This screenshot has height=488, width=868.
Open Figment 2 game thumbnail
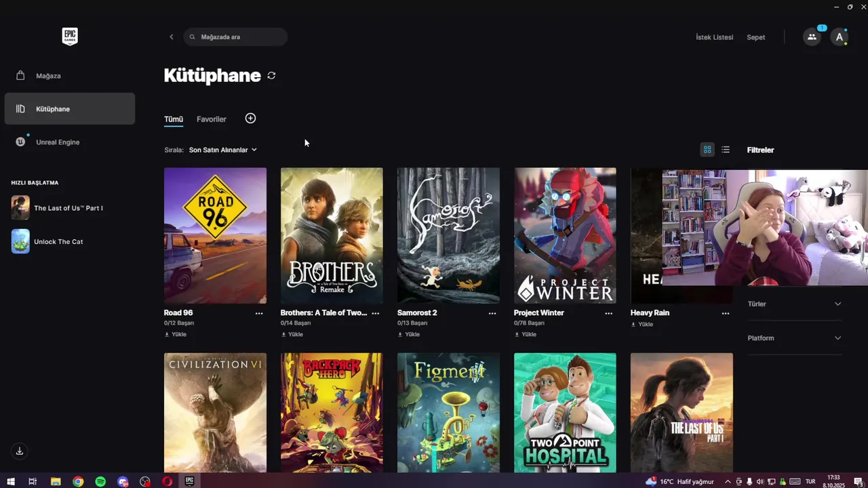coord(448,412)
